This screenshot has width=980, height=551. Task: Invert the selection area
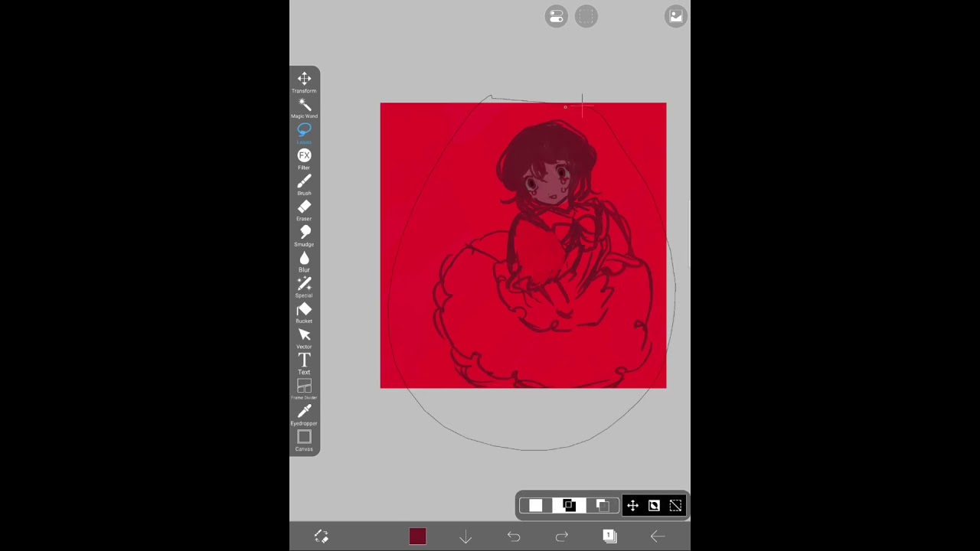pos(654,505)
